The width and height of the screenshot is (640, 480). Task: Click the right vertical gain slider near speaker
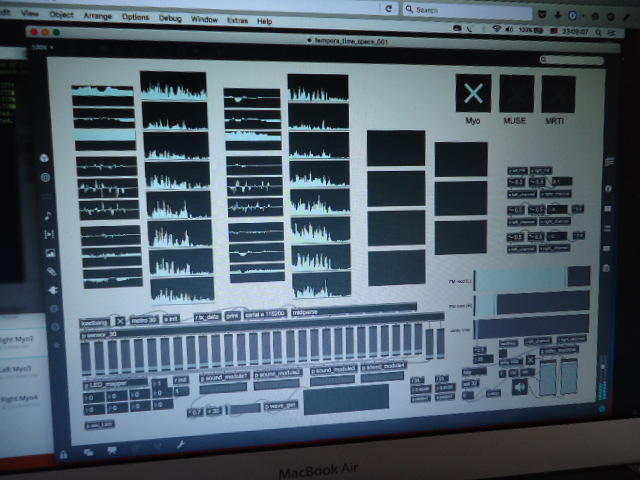(569, 376)
